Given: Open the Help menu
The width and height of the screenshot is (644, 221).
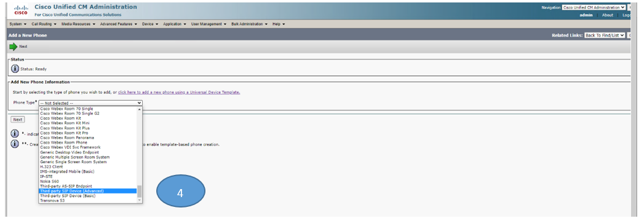Looking at the screenshot, I should (279, 24).
